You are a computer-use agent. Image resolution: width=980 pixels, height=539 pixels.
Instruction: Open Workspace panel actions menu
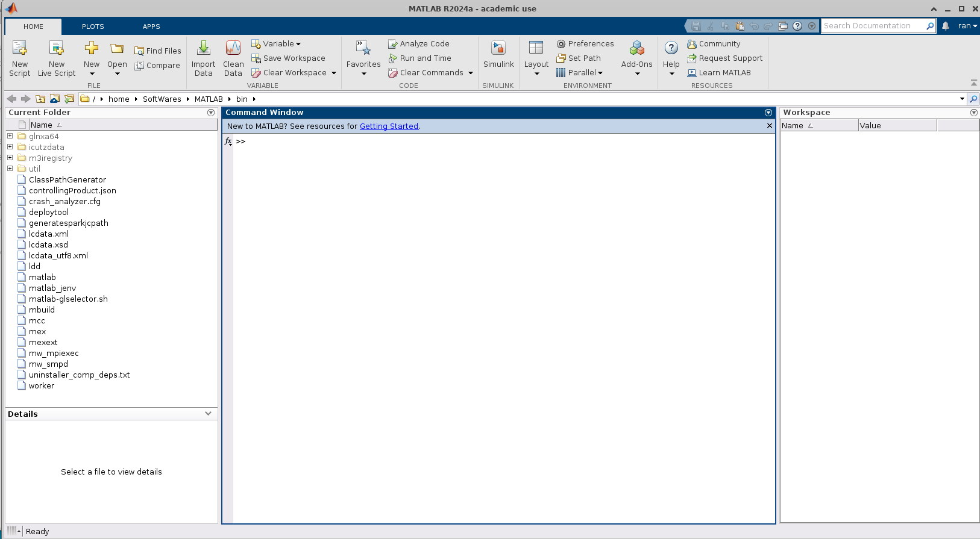[x=974, y=113]
